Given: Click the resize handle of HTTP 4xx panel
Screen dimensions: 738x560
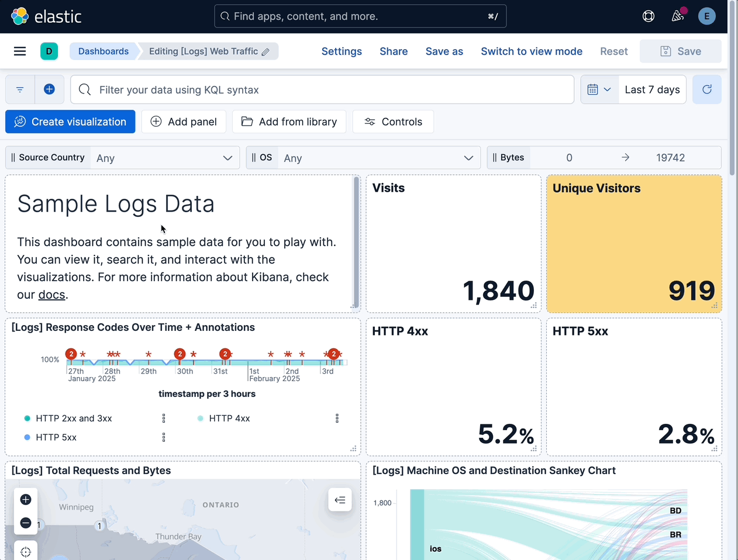Looking at the screenshot, I should 534,449.
